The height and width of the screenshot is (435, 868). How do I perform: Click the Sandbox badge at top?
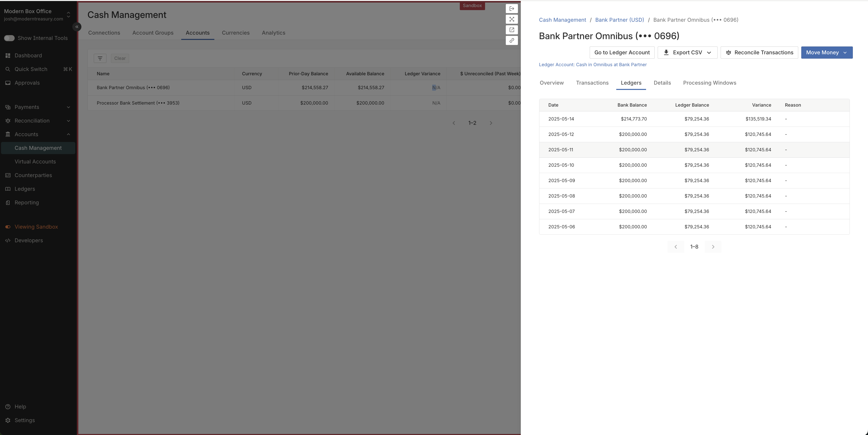click(472, 6)
